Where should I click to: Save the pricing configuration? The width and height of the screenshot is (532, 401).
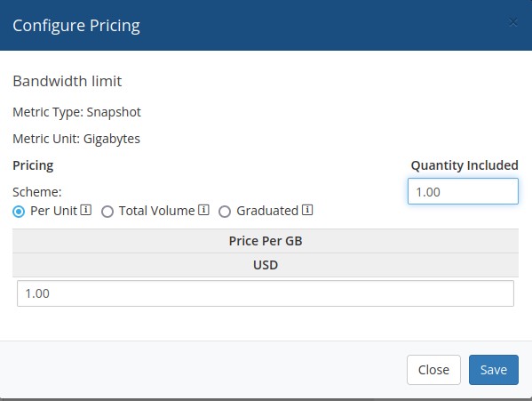(x=493, y=370)
